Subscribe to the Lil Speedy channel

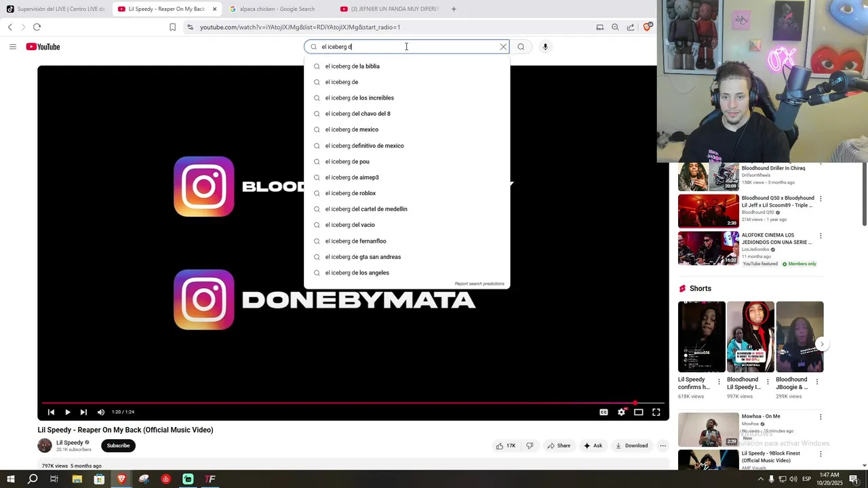click(118, 445)
